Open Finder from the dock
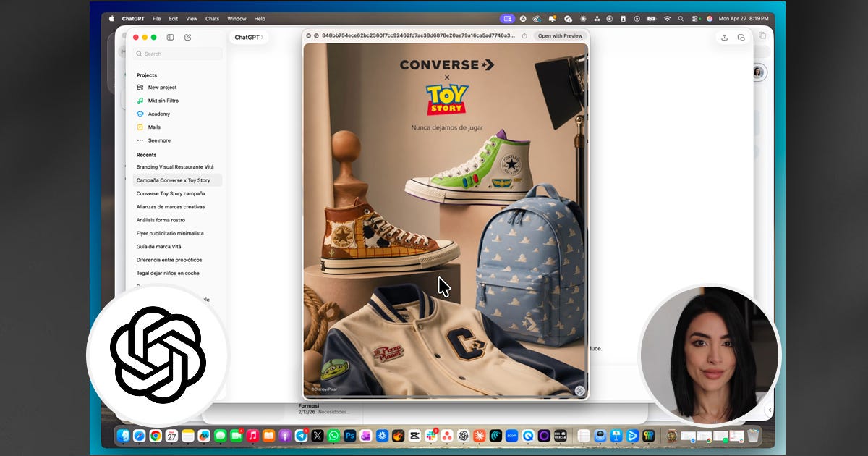The image size is (868, 456). coord(124,436)
